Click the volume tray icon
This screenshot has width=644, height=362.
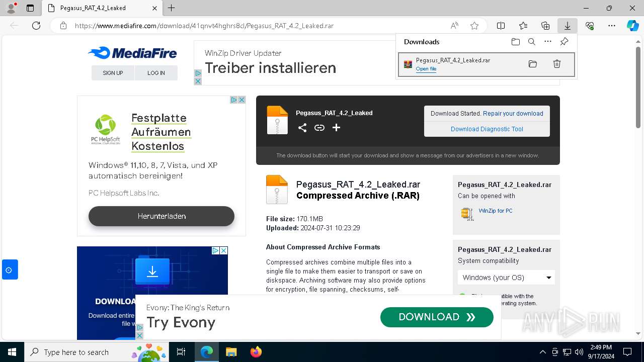[x=579, y=352]
